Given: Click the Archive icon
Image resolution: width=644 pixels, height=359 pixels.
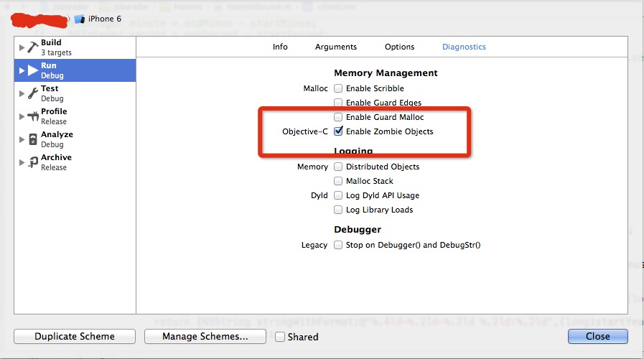Looking at the screenshot, I should coord(33,162).
